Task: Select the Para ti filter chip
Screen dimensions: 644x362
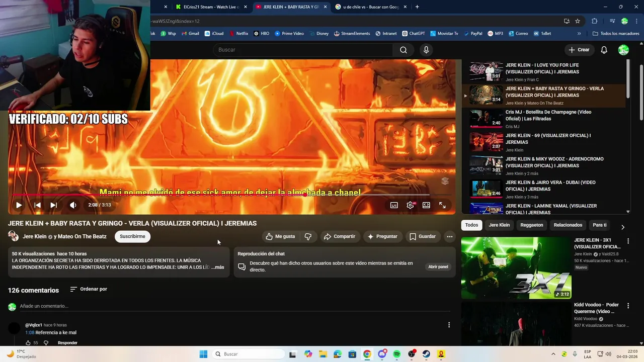Action: tap(600, 225)
